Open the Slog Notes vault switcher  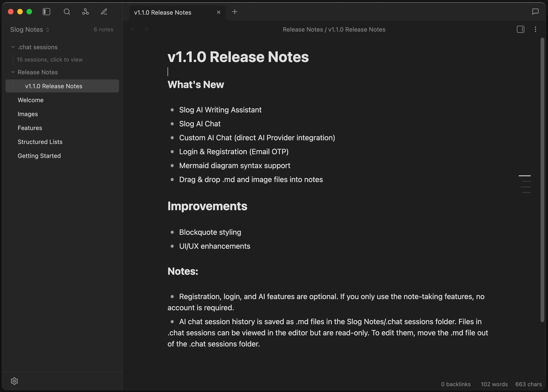(30, 29)
